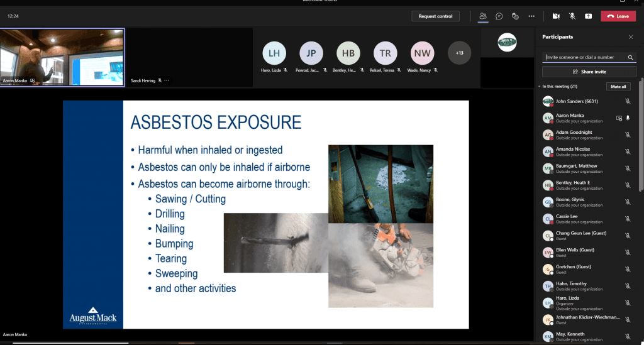
Task: Click May, Kenneth's muted mic icon
Action: tap(628, 336)
